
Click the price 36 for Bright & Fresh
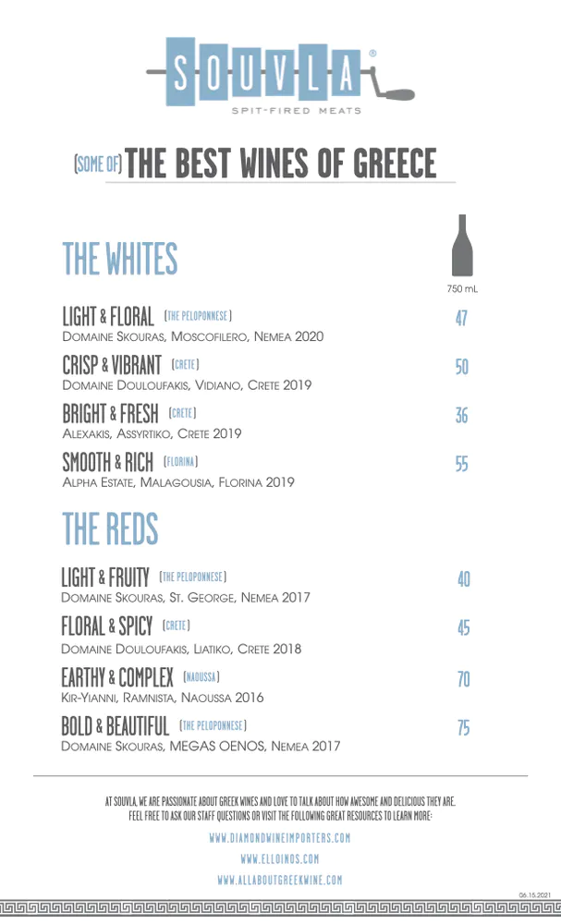click(461, 416)
